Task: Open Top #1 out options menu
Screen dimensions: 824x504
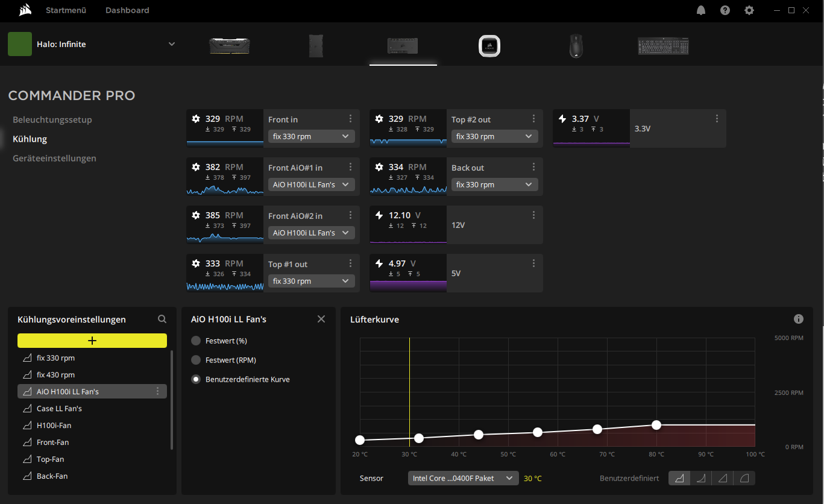Action: pos(350,263)
